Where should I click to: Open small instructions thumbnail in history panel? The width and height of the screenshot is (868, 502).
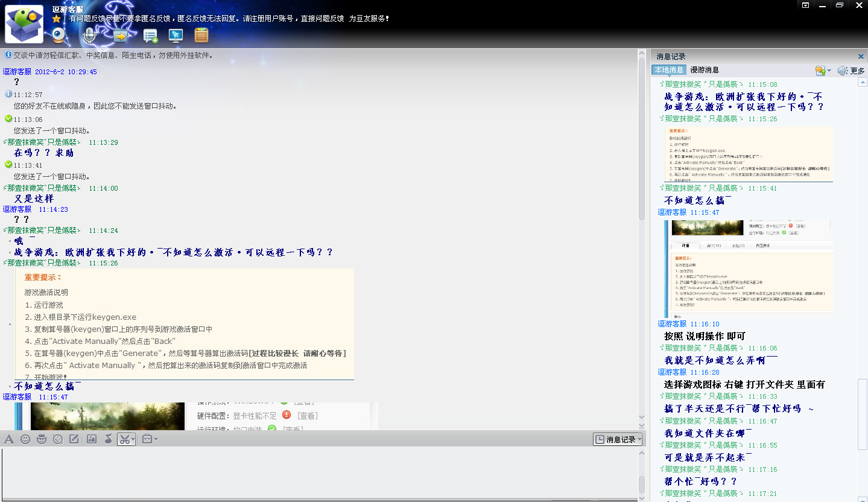tap(749, 154)
